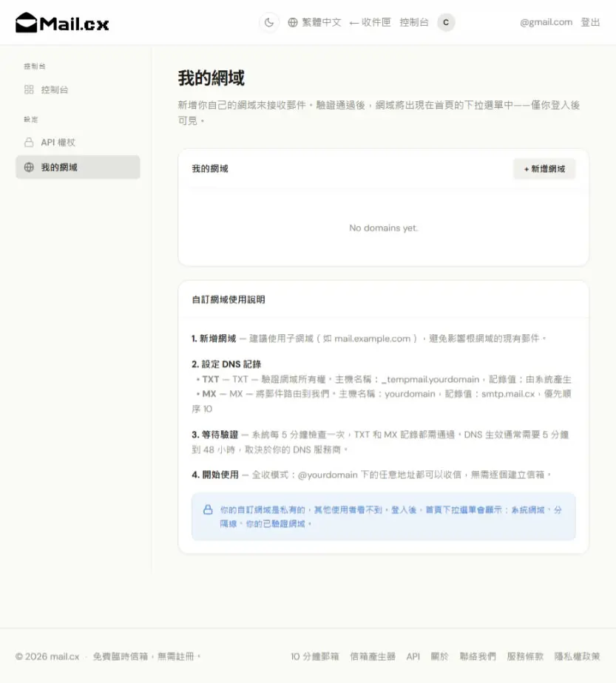Open 信箱產生器 footer link
616x683 pixels.
pos(373,656)
